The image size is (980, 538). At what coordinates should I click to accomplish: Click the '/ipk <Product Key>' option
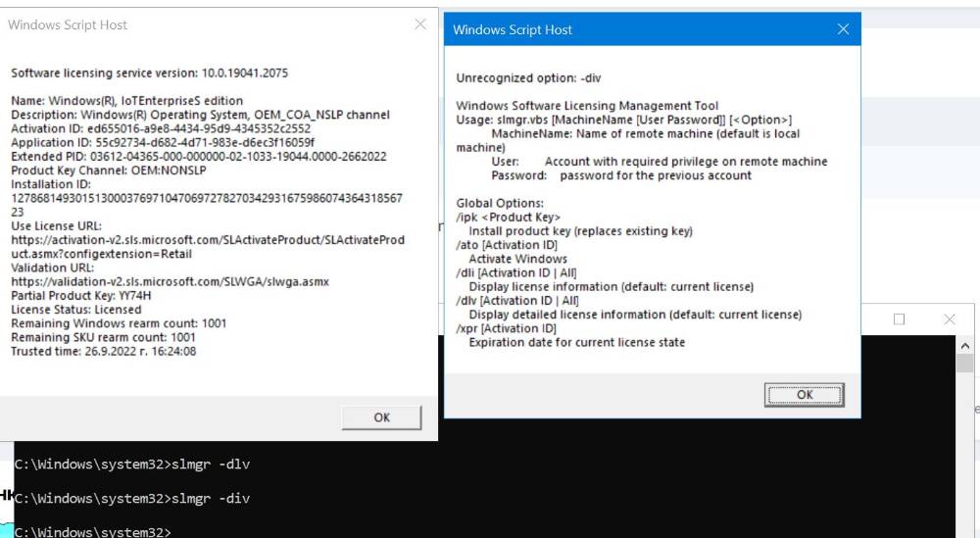tap(508, 217)
